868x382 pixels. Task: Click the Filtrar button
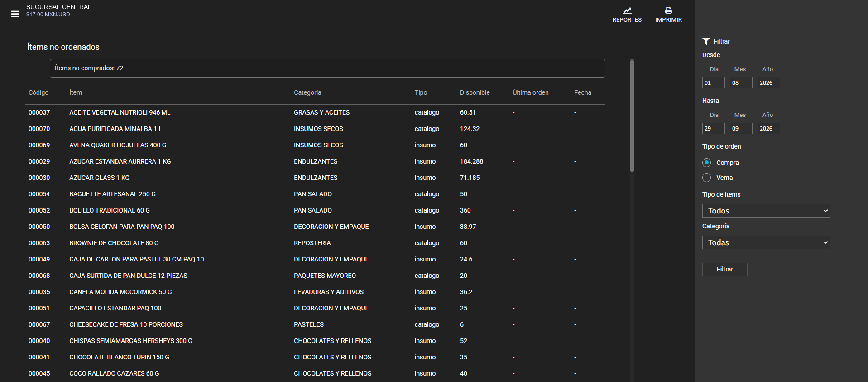(x=724, y=269)
